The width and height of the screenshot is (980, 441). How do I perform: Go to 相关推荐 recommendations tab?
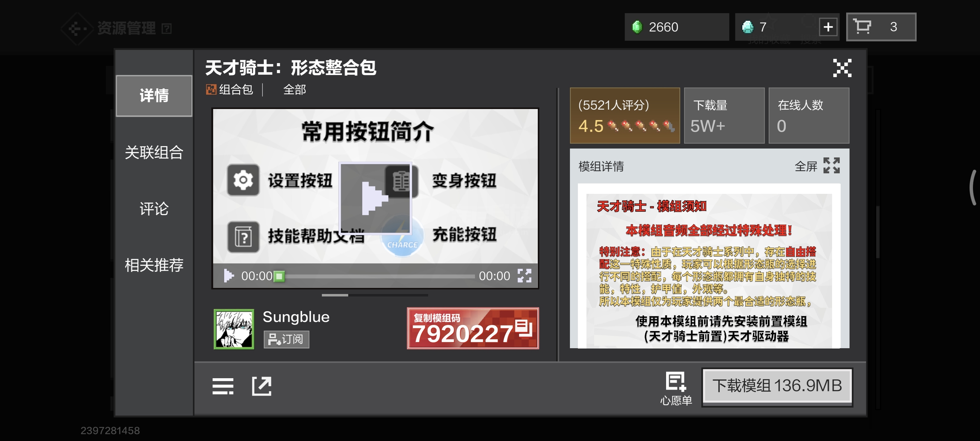pos(154,265)
